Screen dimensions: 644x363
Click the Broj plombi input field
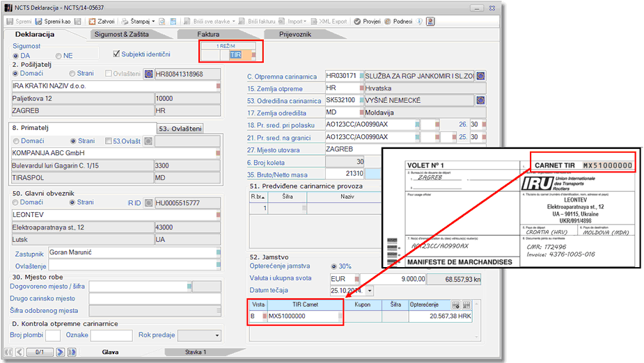click(x=53, y=335)
